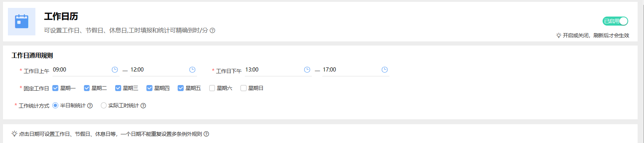Uncheck the 星期一 checkbox

[x=55, y=88]
